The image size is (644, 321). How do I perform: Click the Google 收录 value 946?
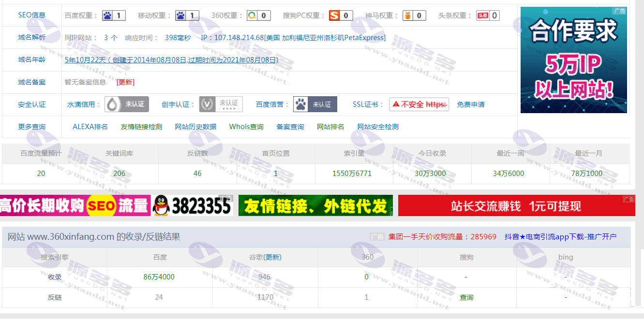click(265, 277)
